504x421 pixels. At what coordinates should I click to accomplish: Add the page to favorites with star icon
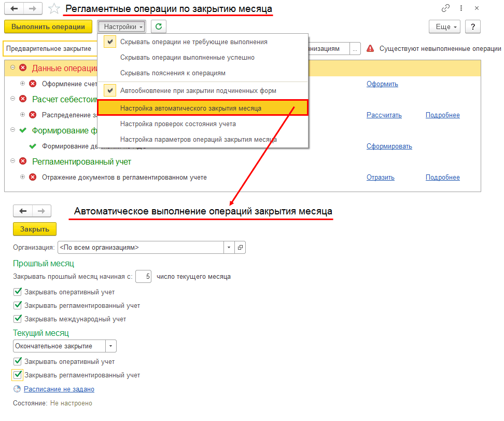click(54, 9)
